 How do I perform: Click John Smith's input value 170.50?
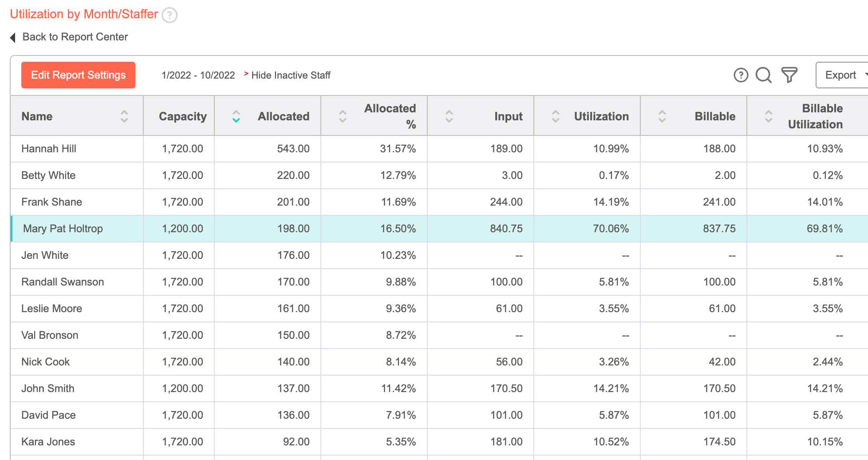click(x=506, y=389)
